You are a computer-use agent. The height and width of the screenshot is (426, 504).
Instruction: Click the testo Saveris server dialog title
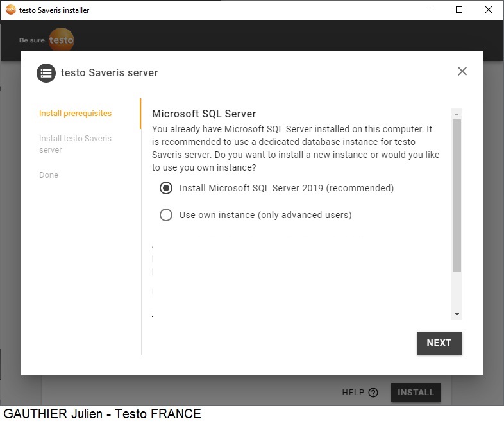click(x=109, y=73)
